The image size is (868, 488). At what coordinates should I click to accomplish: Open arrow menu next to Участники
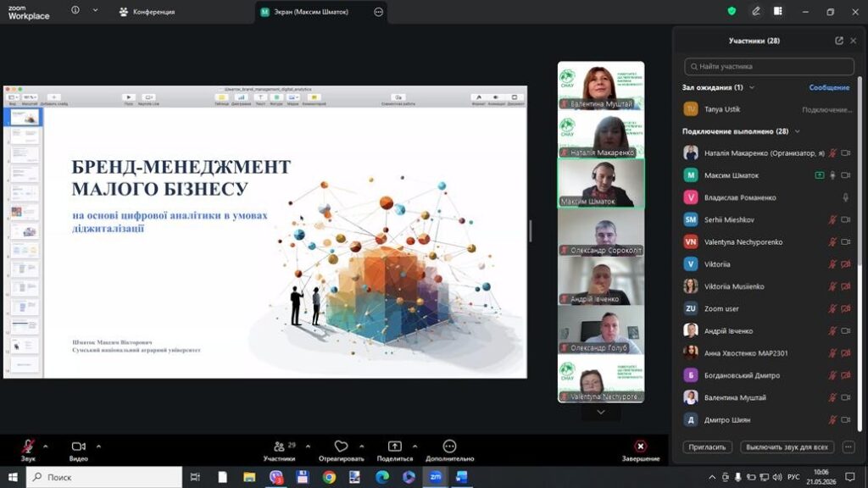(308, 446)
